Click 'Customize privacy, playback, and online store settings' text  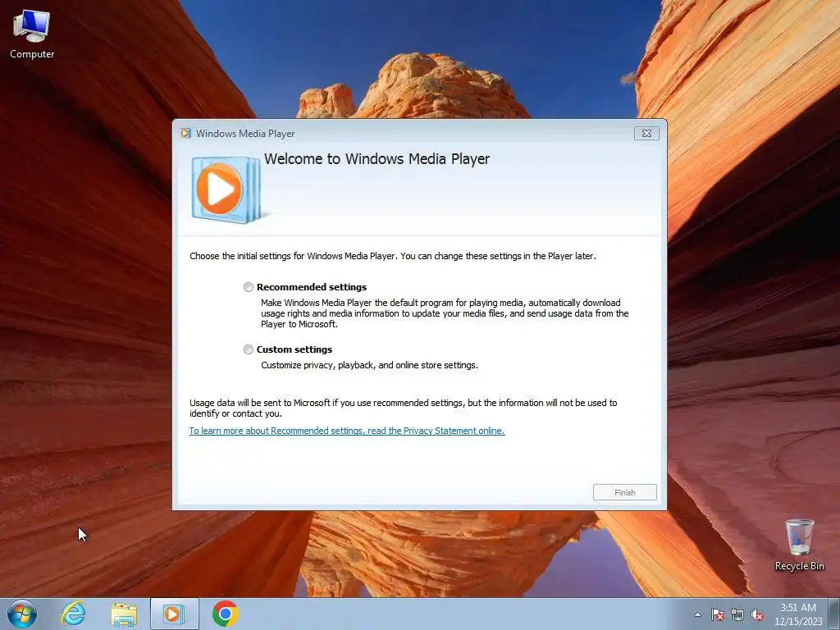[369, 365]
